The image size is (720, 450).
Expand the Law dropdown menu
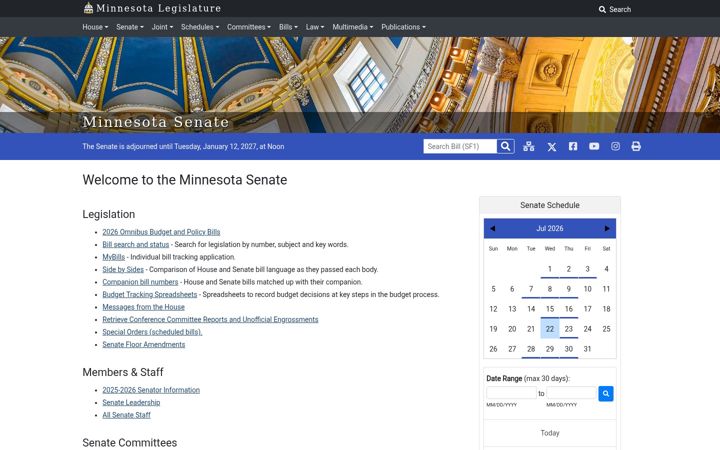pyautogui.click(x=315, y=27)
